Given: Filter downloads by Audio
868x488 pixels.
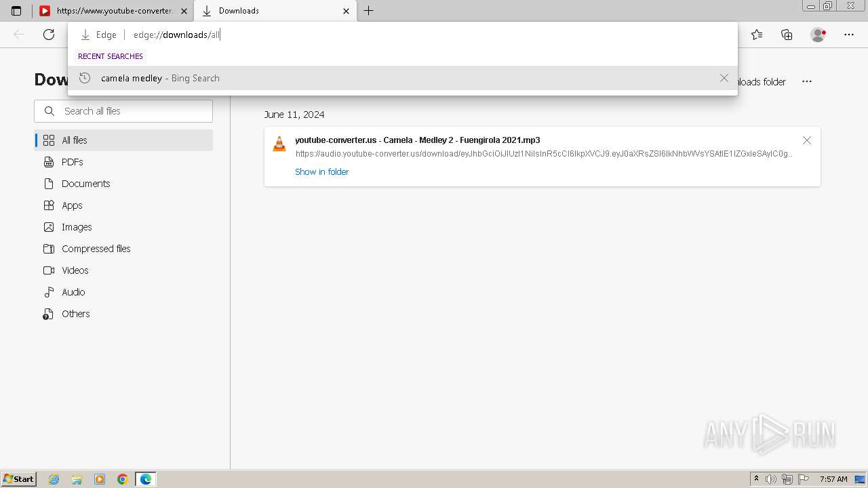Looking at the screenshot, I should coord(124,292).
